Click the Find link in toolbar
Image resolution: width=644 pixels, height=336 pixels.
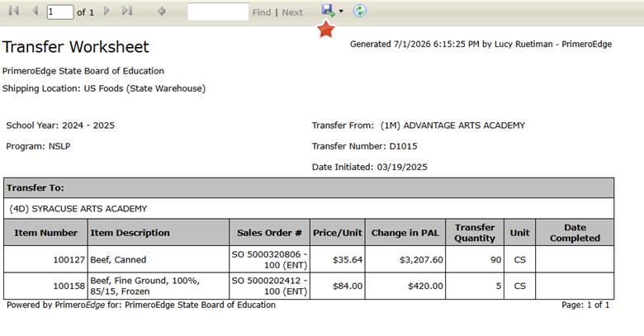coord(262,12)
